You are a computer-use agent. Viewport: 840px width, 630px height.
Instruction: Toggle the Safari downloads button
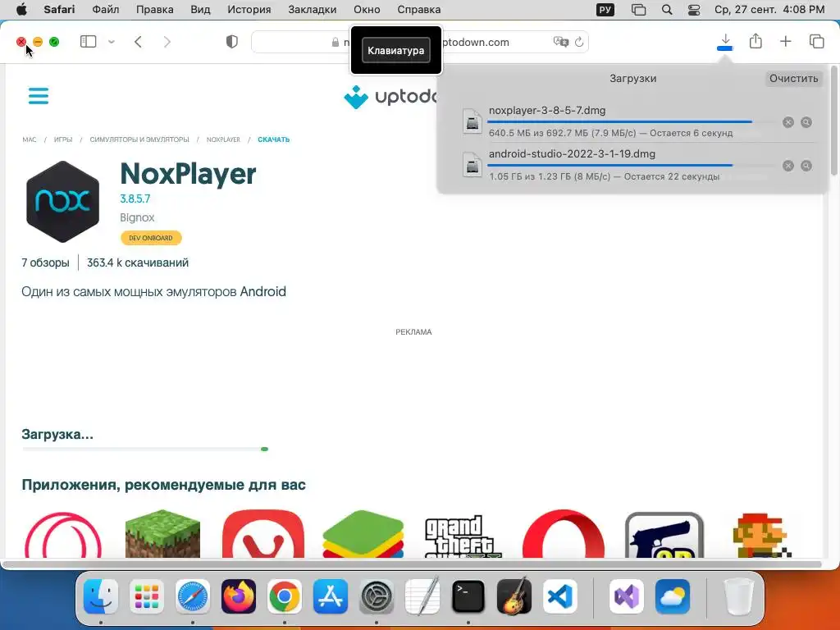(725, 42)
